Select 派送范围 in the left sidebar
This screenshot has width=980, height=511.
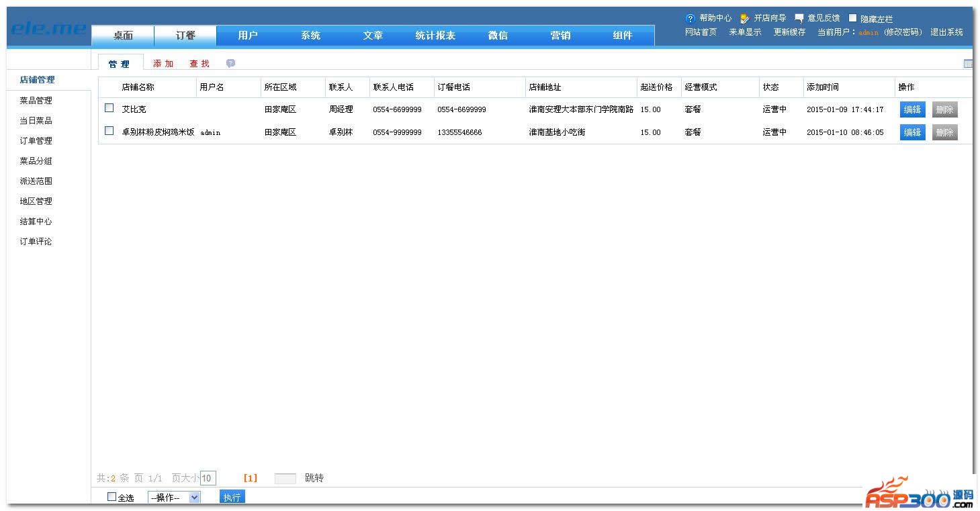[x=36, y=181]
